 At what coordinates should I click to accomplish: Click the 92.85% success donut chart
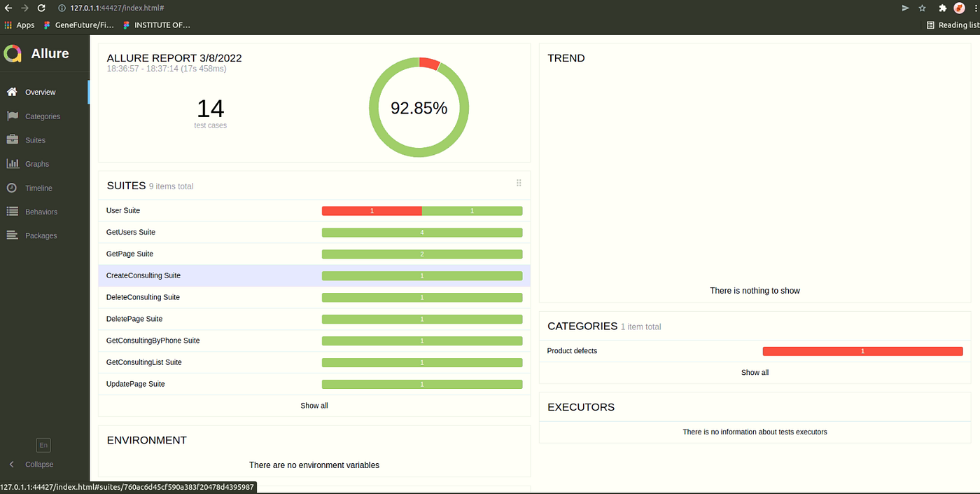coord(419,107)
